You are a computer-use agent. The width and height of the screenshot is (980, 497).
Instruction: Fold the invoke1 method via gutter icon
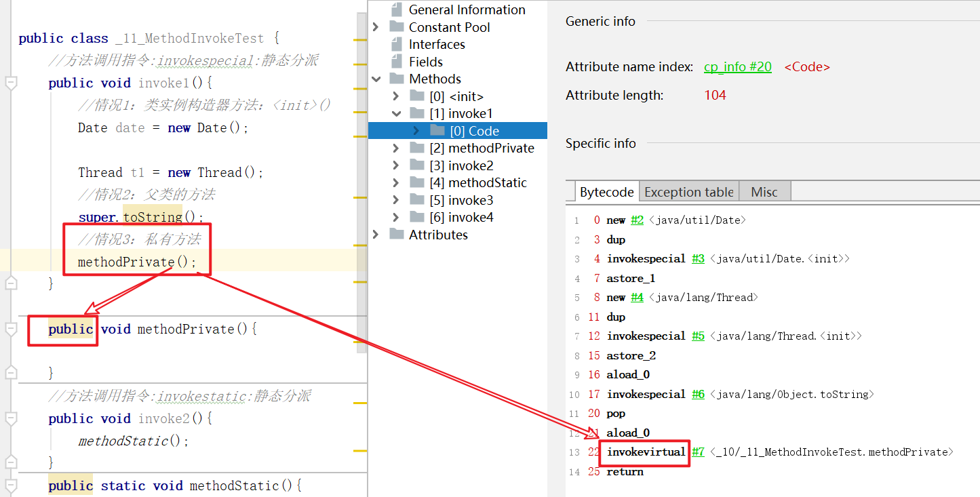pyautogui.click(x=10, y=83)
